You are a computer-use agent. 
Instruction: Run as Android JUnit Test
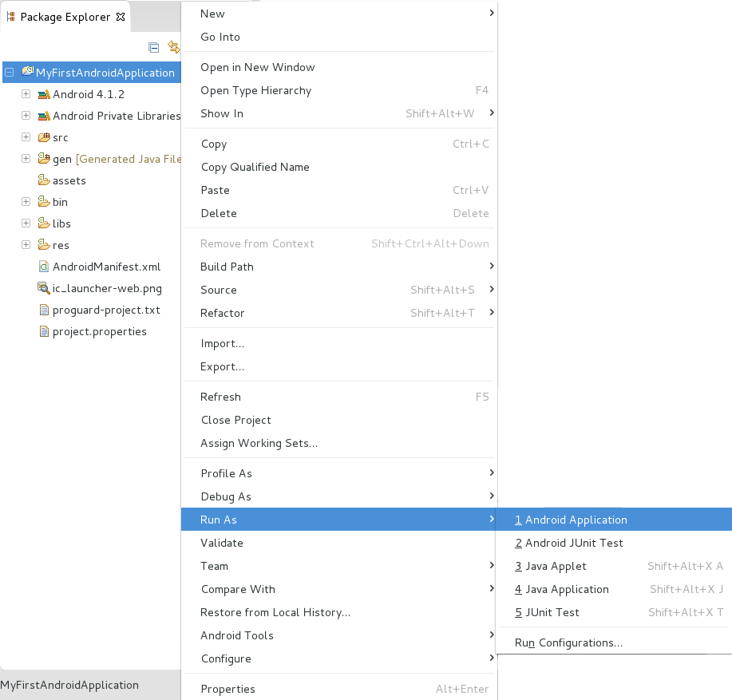615,543
